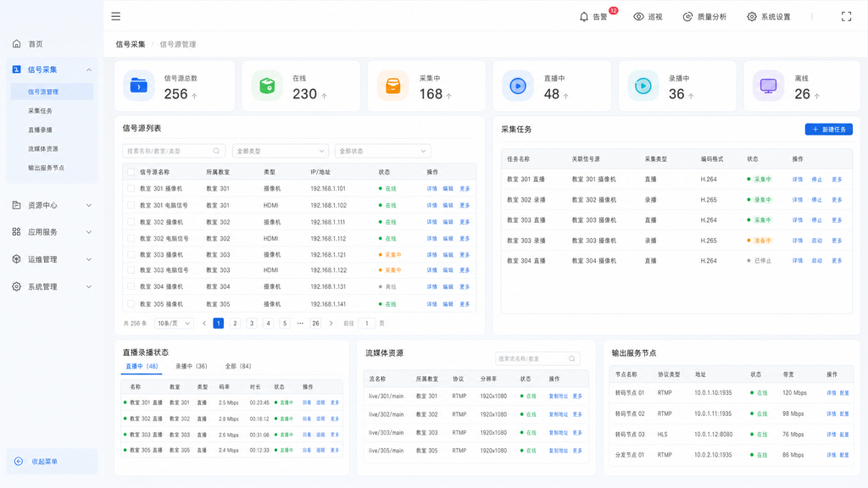
Task: Enter fullscreen mode icon
Action: 846,17
